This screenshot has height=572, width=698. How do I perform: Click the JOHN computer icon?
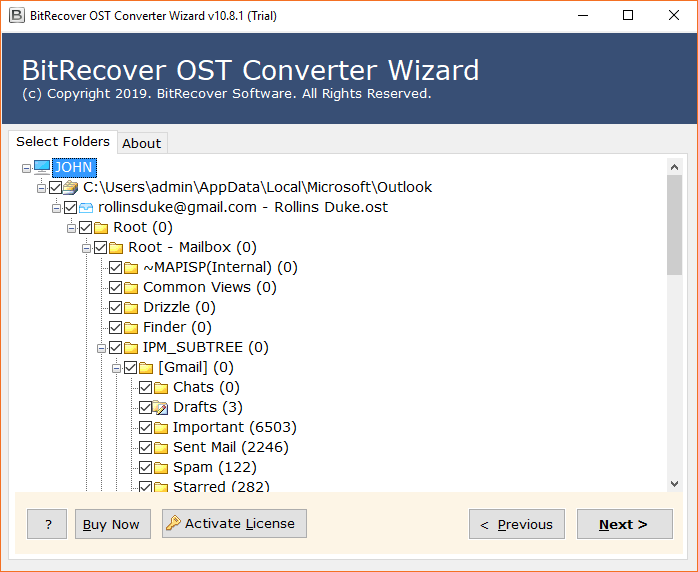point(42,167)
